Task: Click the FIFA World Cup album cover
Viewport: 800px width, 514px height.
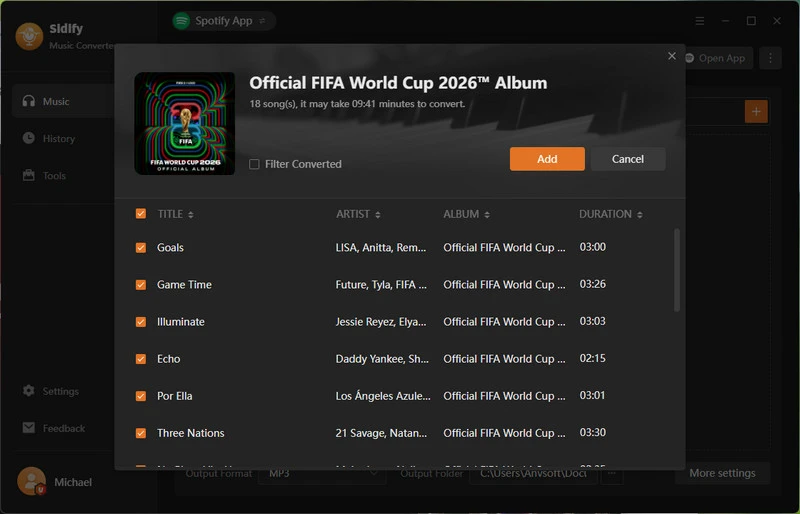Action: click(185, 124)
